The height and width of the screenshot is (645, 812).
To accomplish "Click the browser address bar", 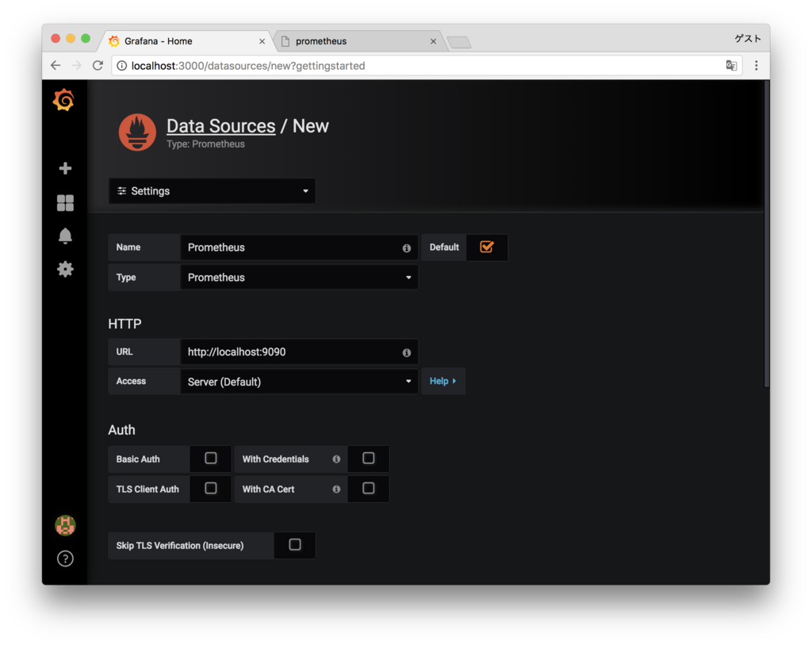I will (425, 66).
